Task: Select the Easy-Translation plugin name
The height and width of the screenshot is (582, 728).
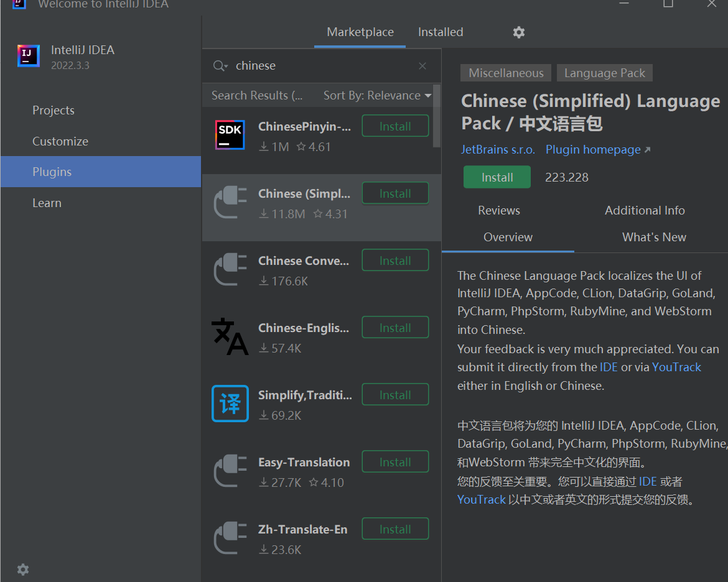Action: (x=304, y=462)
